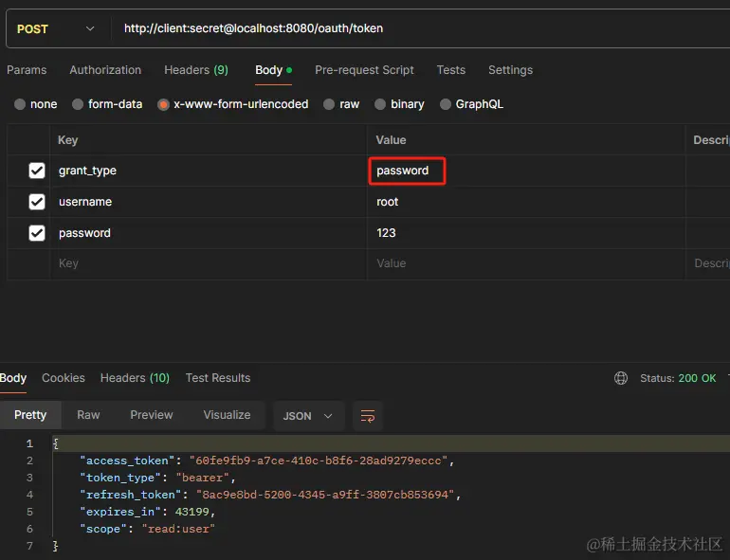This screenshot has height=560, width=730.
Task: Click the refresh_token value in response
Action: pyautogui.click(x=325, y=495)
